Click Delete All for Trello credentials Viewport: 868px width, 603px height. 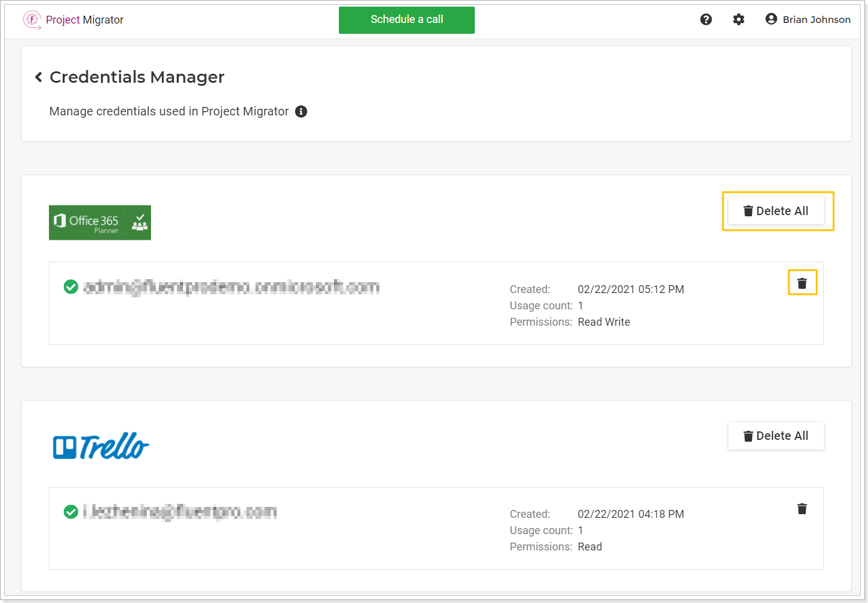pos(776,436)
